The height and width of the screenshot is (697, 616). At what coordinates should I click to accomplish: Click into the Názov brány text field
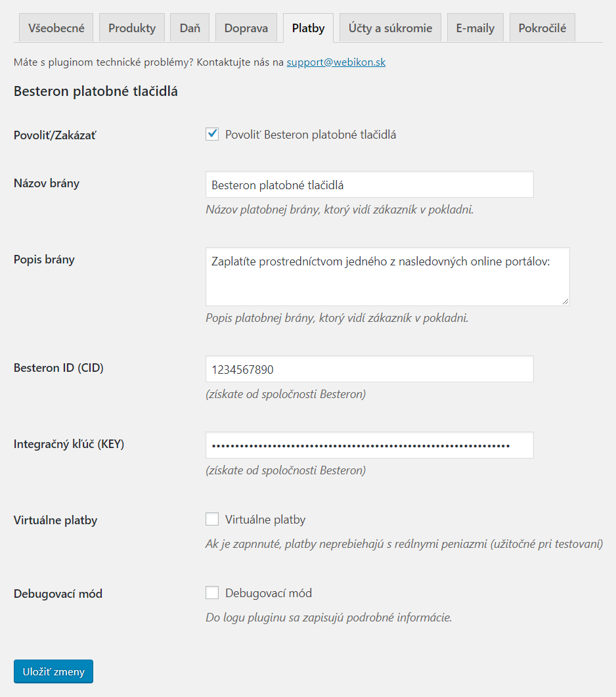pyautogui.click(x=369, y=185)
